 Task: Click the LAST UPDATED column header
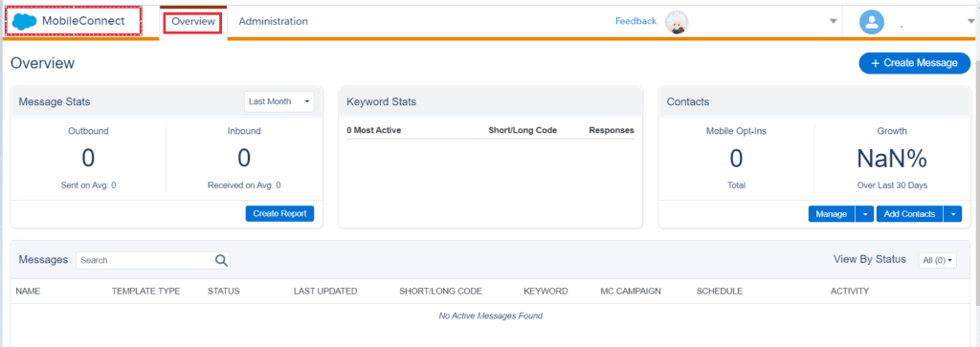coord(325,292)
